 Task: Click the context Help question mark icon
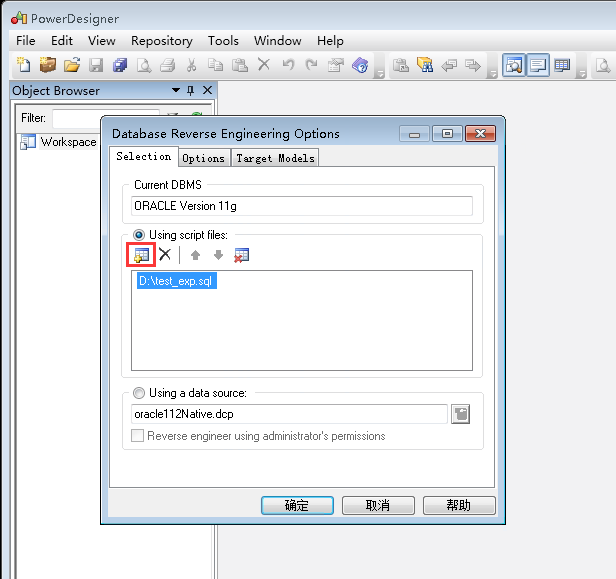coord(360,65)
